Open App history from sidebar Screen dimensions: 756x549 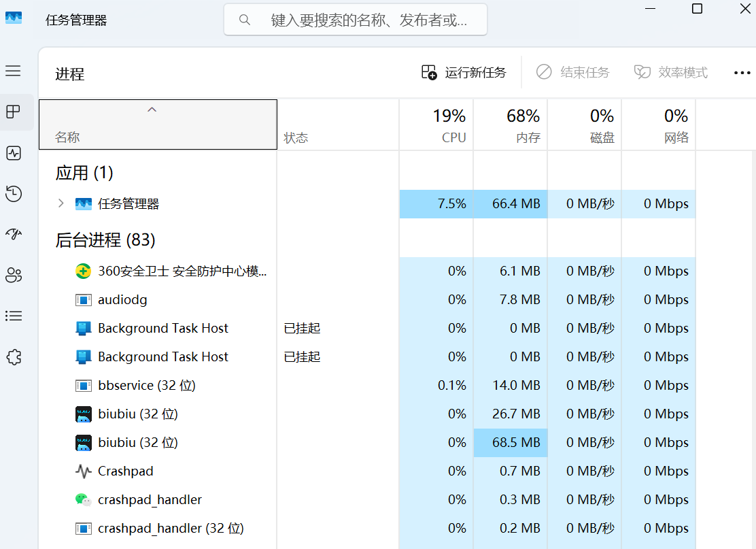[14, 194]
